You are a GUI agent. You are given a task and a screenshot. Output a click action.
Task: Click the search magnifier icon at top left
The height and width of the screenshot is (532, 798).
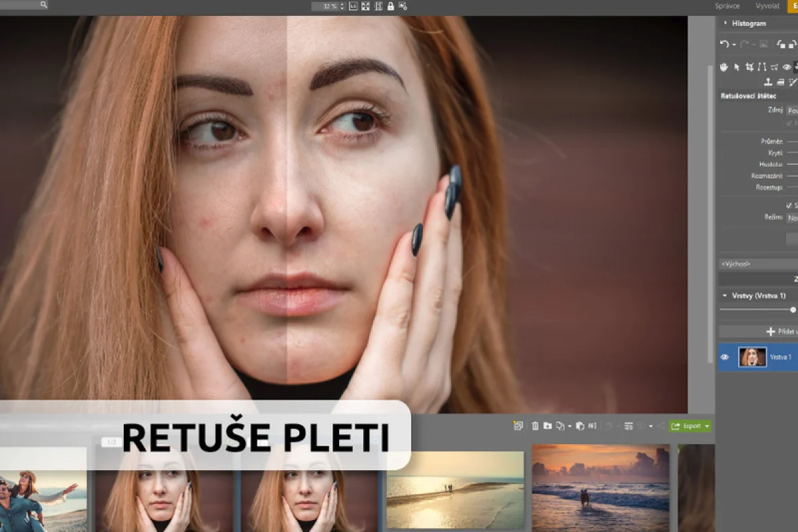click(43, 4)
